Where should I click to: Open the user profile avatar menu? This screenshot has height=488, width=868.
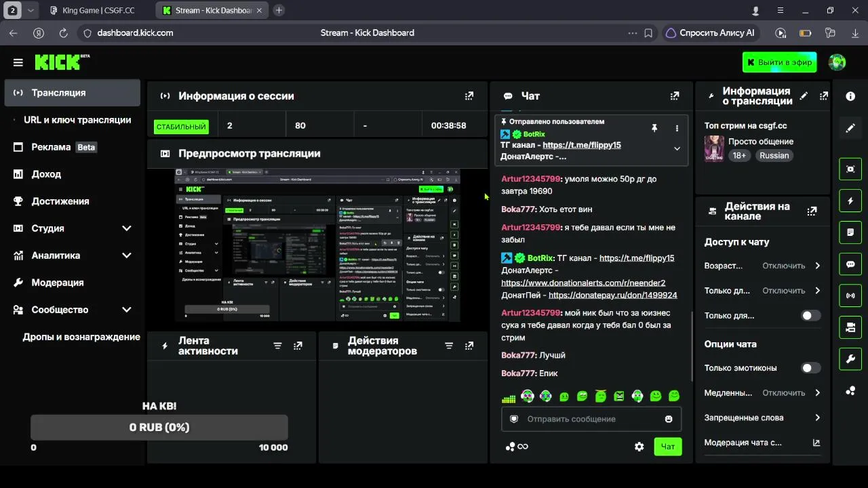(837, 62)
